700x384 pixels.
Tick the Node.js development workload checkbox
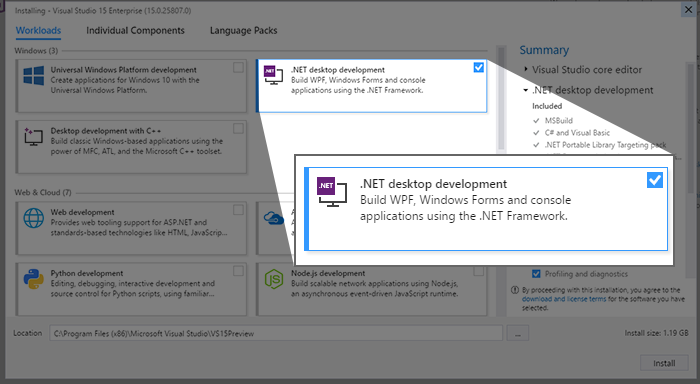(x=479, y=271)
